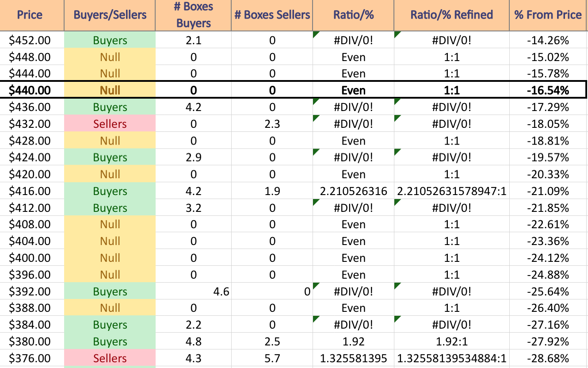
Task: Click the $376.00 price cell
Action: [32, 358]
